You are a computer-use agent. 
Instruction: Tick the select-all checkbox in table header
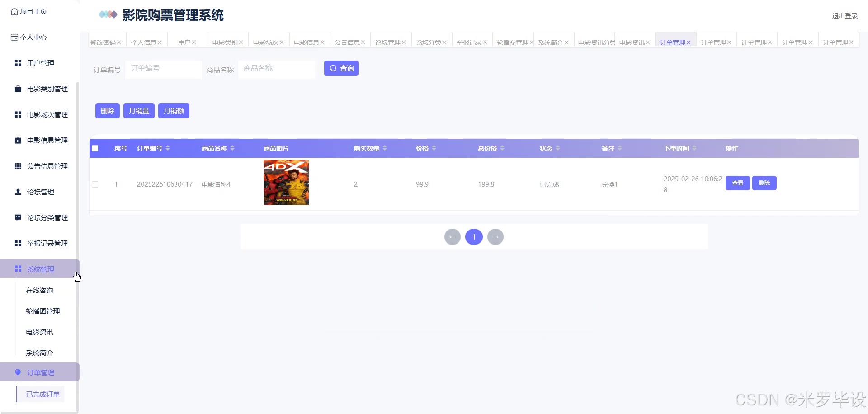(95, 148)
